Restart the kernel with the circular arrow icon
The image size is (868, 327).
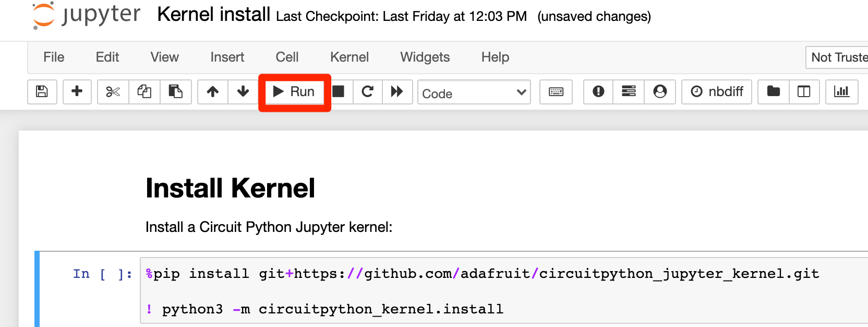click(x=368, y=92)
